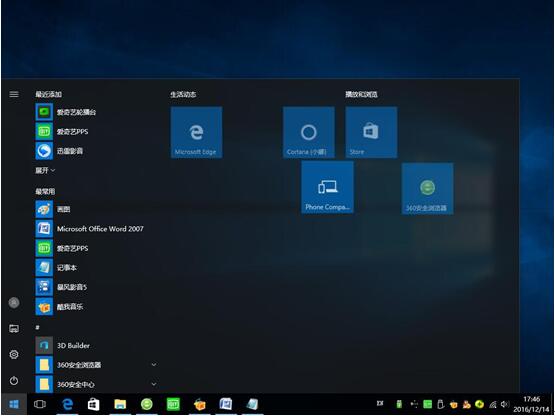Image resolution: width=555 pixels, height=416 pixels.
Task: Open the Microsoft Edge tile
Action: pos(196,132)
